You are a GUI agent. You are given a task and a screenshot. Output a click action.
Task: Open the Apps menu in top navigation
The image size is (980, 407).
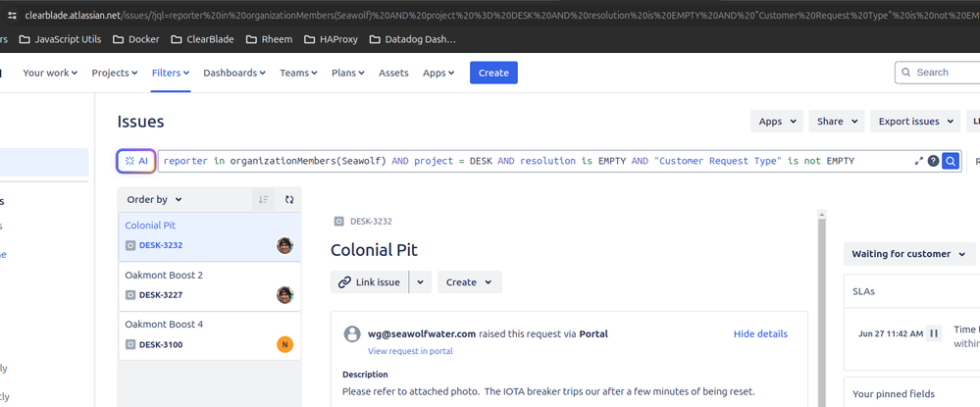pos(438,74)
